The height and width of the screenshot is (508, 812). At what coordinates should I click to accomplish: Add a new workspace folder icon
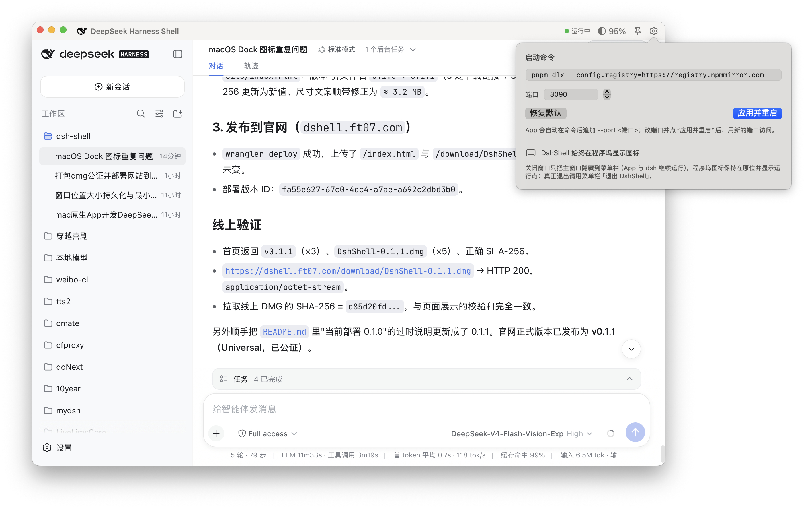pos(177,114)
